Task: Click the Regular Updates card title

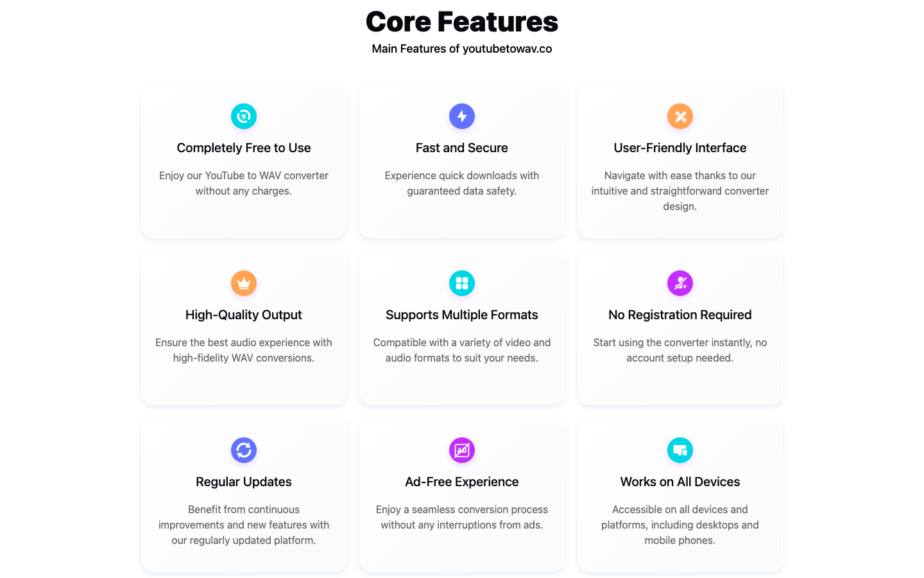Action: (244, 482)
